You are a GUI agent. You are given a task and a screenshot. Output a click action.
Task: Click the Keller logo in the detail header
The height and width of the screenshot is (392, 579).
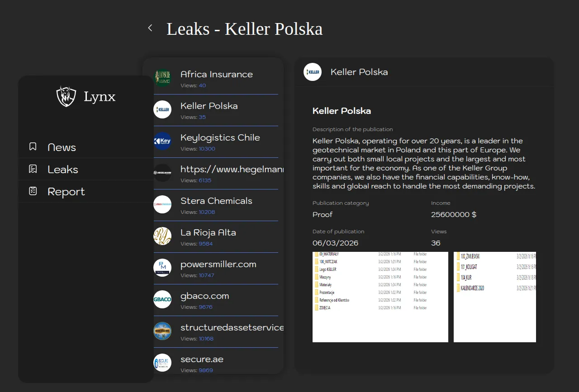[313, 72]
